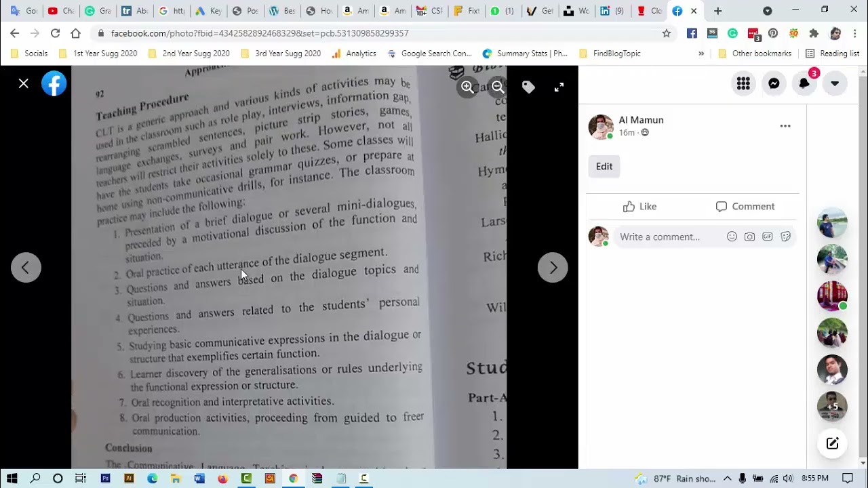Enter fullscreen photo view

559,87
